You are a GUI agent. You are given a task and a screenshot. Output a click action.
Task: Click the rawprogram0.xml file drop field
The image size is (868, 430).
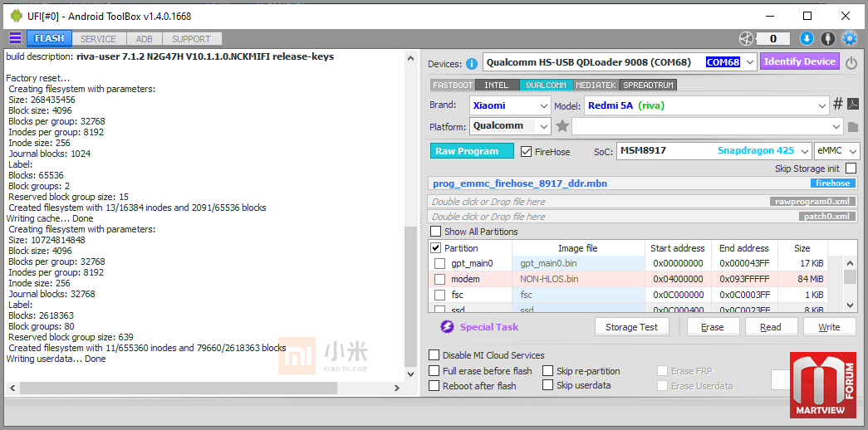(x=643, y=202)
